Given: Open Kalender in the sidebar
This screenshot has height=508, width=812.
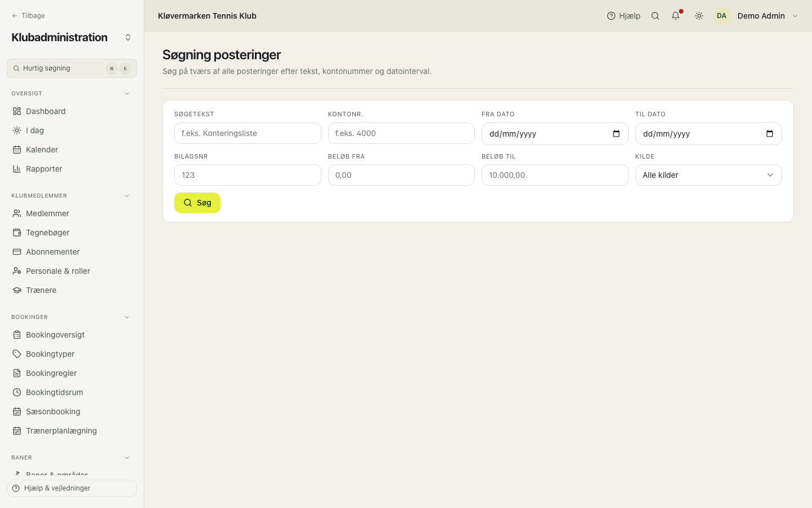Looking at the screenshot, I should click(x=72, y=150).
